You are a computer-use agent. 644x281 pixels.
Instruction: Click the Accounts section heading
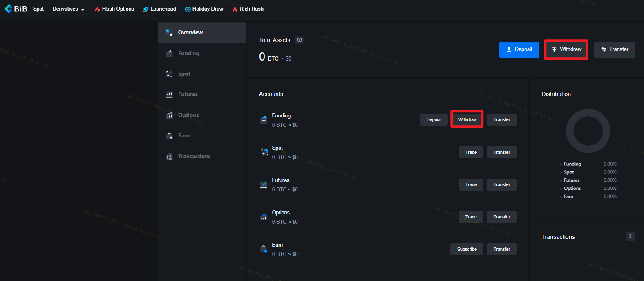coord(271,94)
